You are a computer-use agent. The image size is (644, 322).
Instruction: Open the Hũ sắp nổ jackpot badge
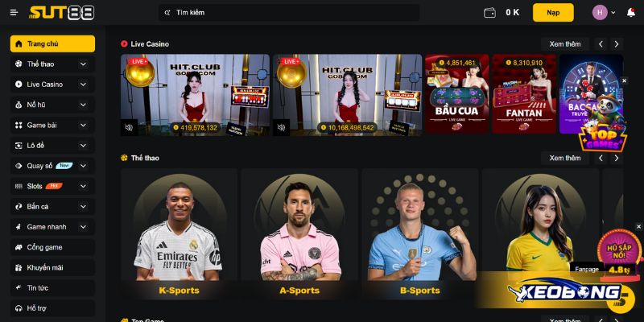click(x=619, y=254)
